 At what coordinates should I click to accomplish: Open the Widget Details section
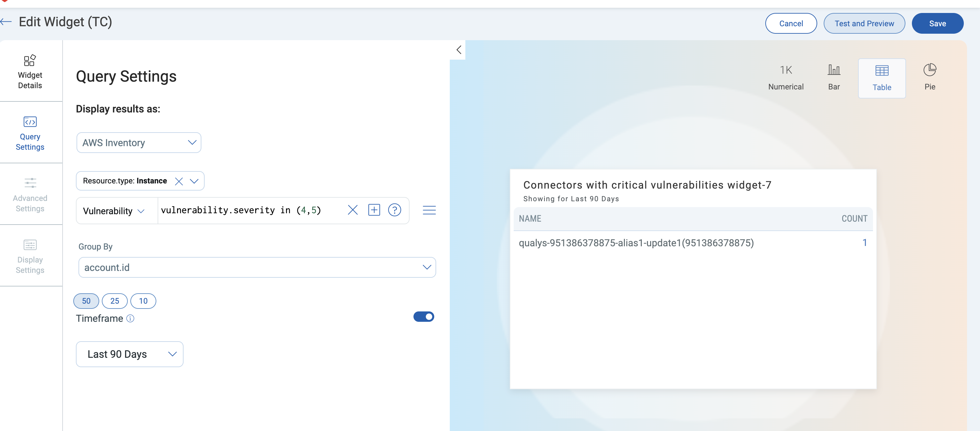30,71
